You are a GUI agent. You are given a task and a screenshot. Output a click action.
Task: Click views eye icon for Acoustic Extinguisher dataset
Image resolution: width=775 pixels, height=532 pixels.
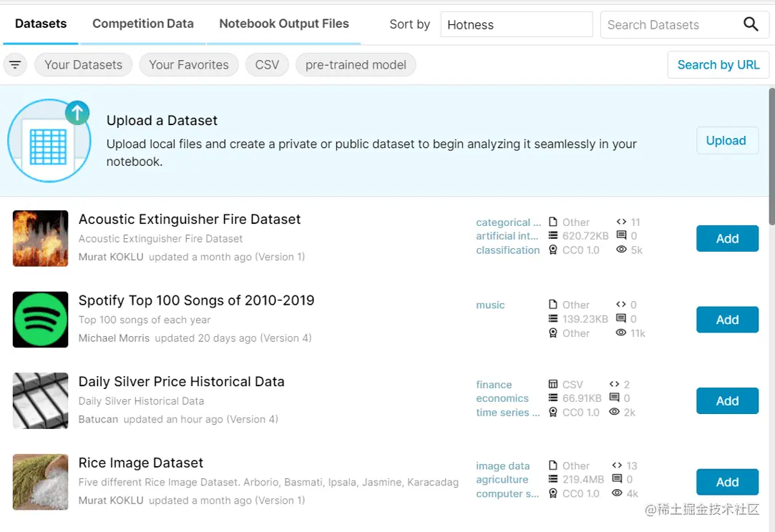(x=621, y=250)
